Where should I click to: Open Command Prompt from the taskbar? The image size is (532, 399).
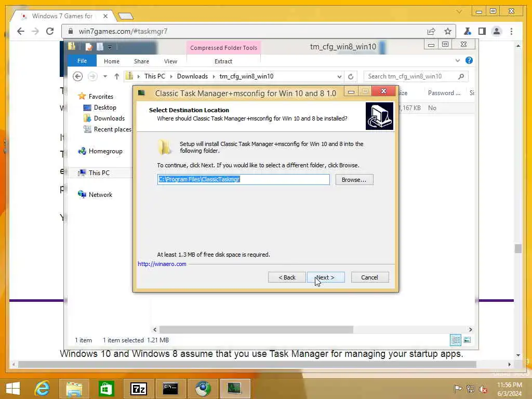tap(170, 389)
